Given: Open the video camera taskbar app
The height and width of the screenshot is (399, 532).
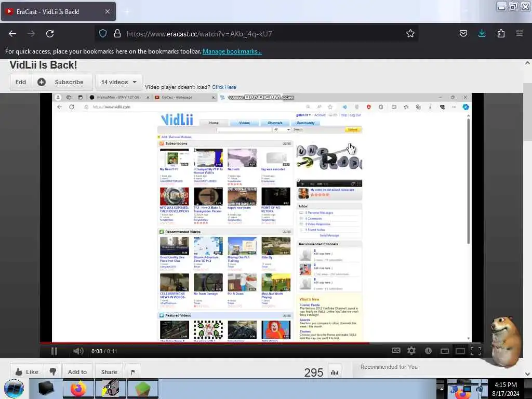Looking at the screenshot, I should (111, 389).
